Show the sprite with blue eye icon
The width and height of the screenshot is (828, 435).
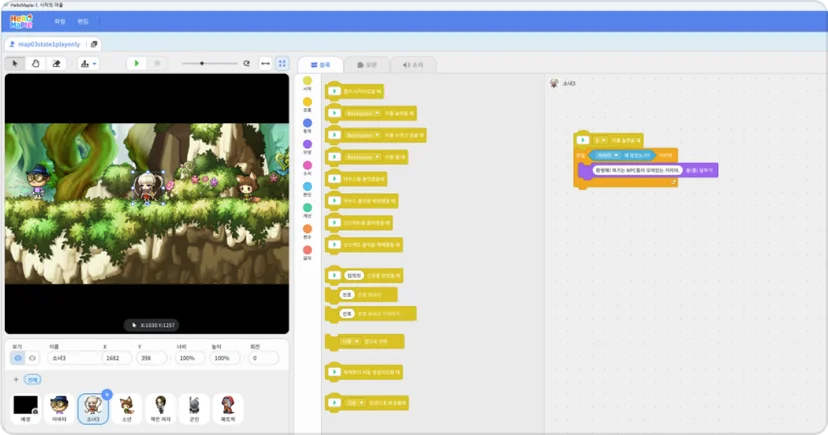click(18, 358)
